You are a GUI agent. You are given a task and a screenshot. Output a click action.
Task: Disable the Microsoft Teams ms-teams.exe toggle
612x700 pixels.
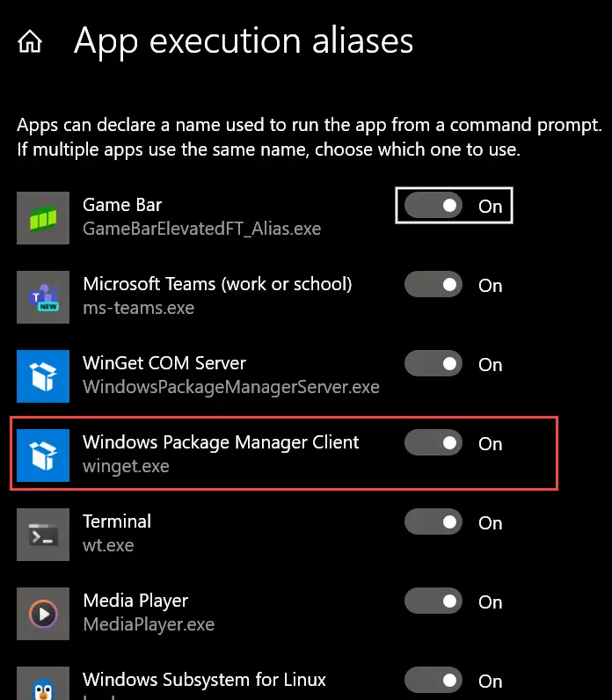coord(433,285)
